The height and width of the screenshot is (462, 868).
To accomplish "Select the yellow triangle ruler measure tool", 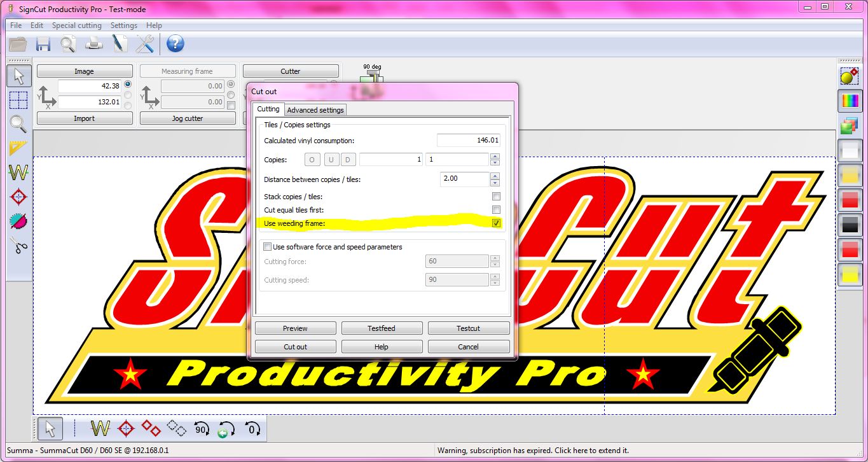I will [18, 148].
